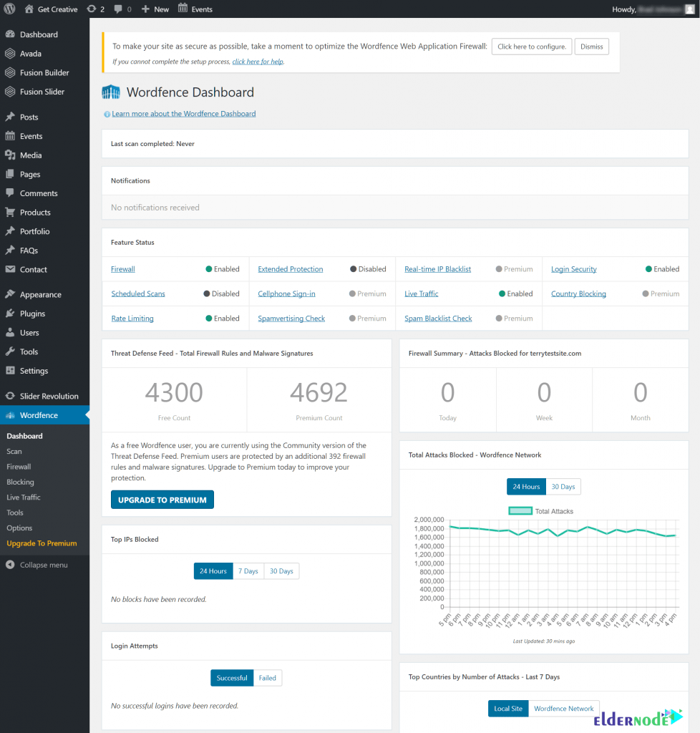Click the Slider Revolution icon in sidebar
This screenshot has width=700, height=733.
[x=11, y=395]
